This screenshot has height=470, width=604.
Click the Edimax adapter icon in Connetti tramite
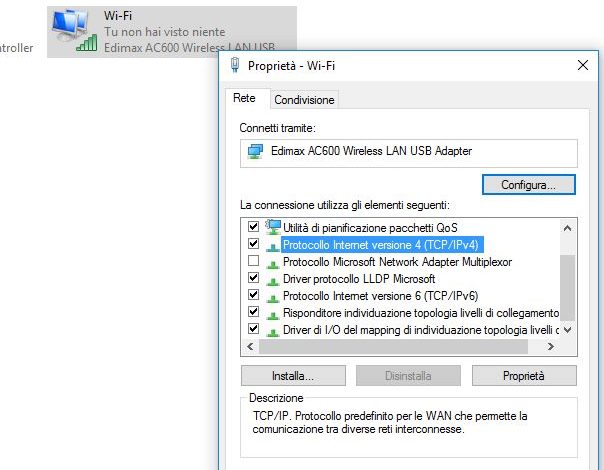[x=256, y=152]
